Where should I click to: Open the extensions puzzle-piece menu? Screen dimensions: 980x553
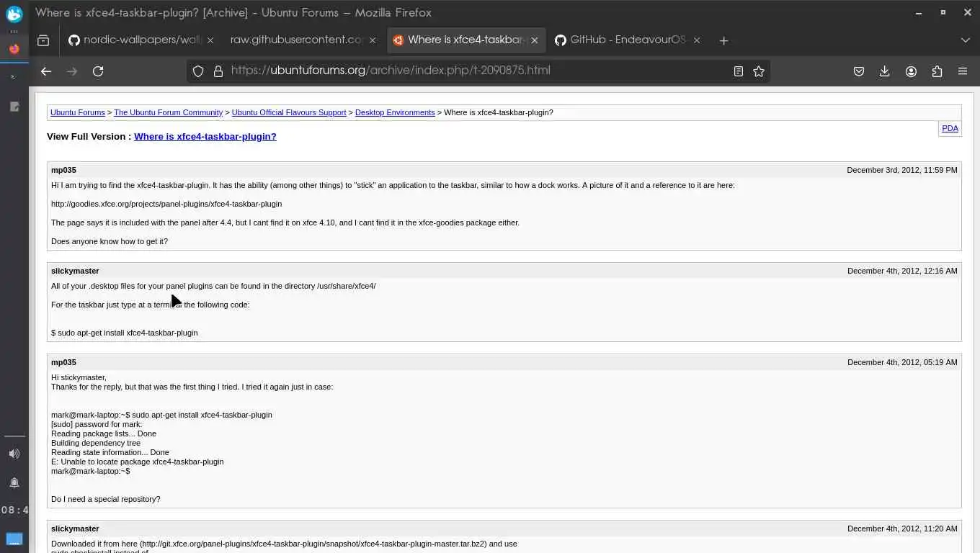[x=937, y=71]
